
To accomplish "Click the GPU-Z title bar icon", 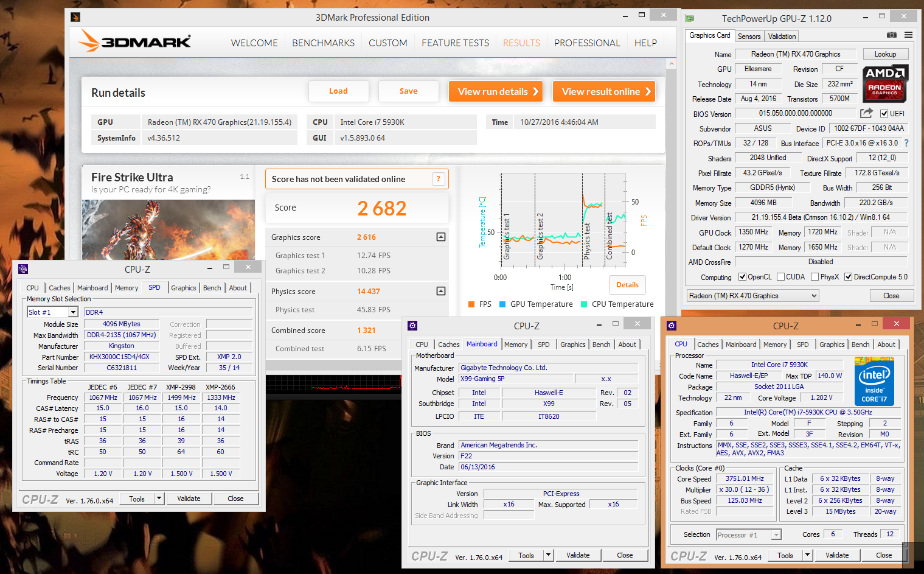I will pos(690,18).
